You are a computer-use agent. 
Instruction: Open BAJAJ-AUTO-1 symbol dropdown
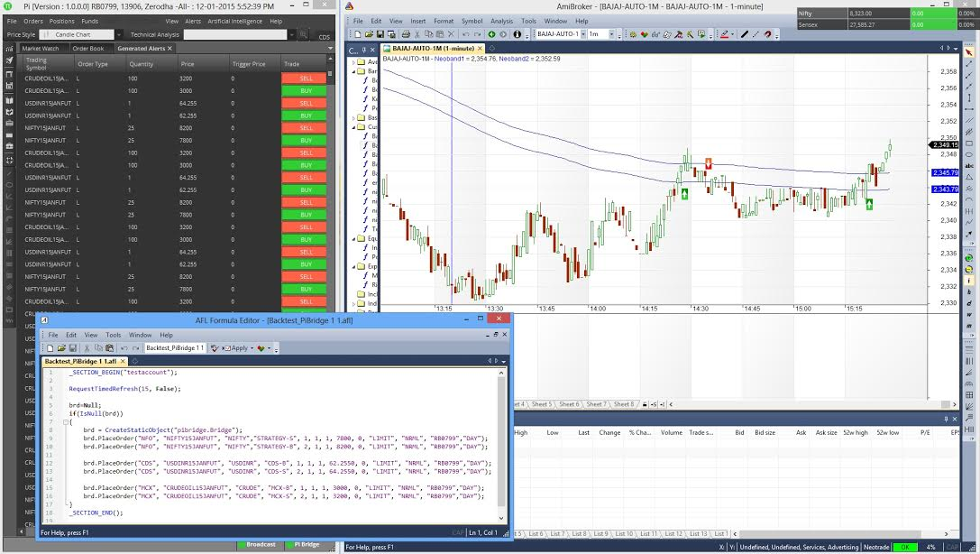pyautogui.click(x=583, y=34)
